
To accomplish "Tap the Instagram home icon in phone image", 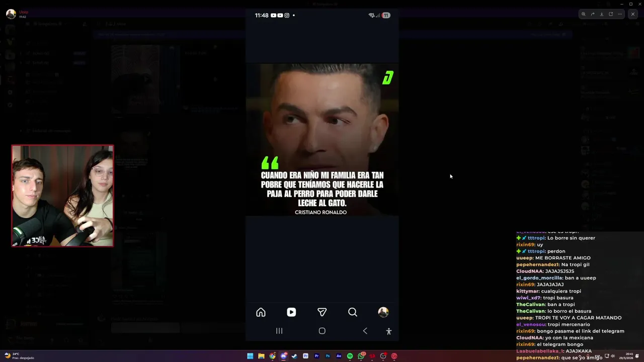I will 261,312.
